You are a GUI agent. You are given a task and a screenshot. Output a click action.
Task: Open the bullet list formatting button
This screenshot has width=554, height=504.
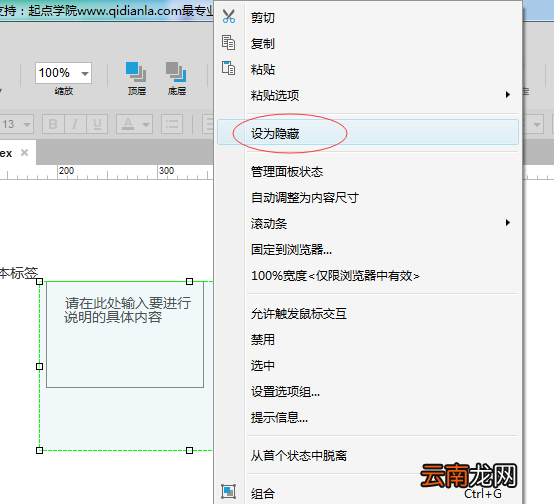172,124
